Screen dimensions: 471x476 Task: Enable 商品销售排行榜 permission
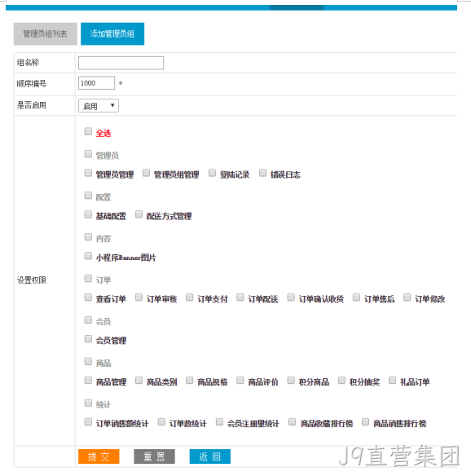[366, 421]
